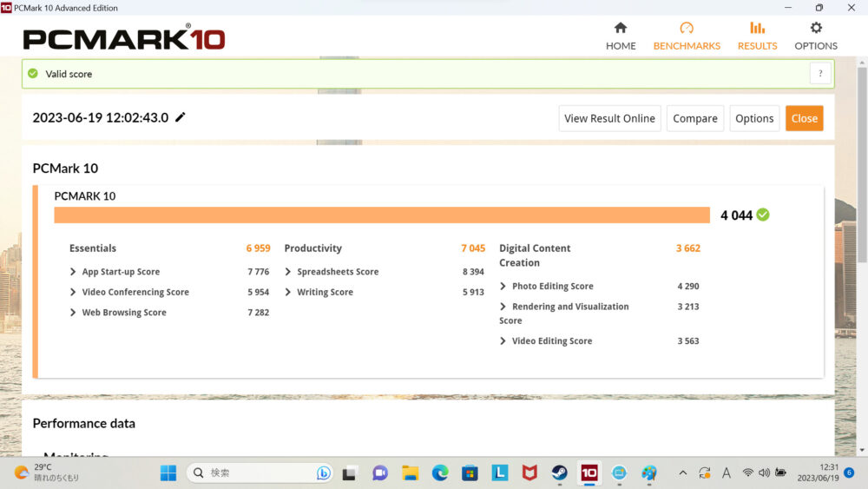
Task: Open Steam from the taskbar
Action: tap(560, 473)
